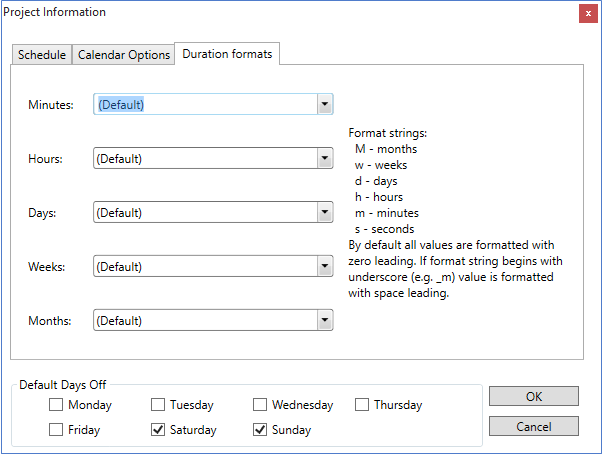Toggle the Wednesday checkbox
Screen dimensions: 603x455
tap(260, 405)
